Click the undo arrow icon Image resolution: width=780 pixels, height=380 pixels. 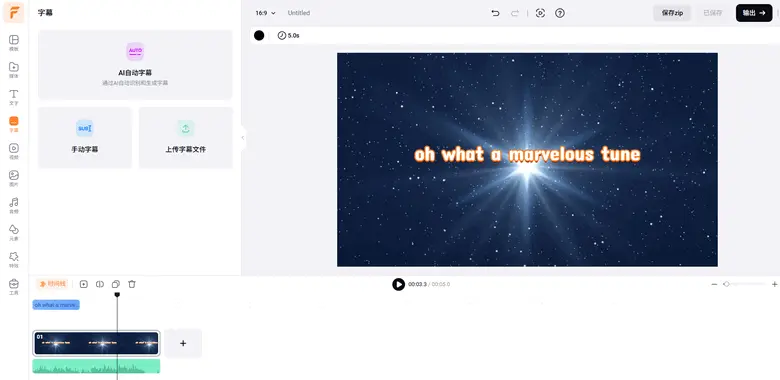point(495,13)
